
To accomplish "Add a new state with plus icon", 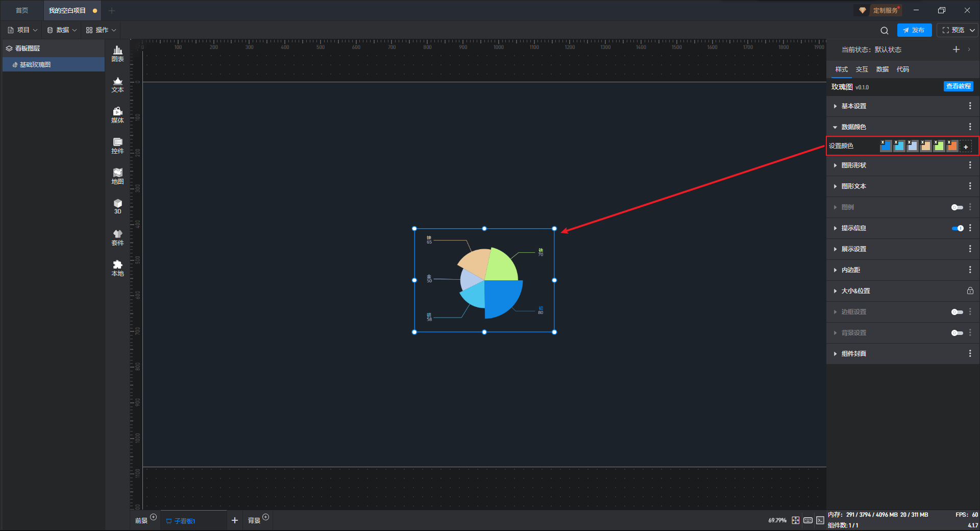I will click(x=956, y=50).
